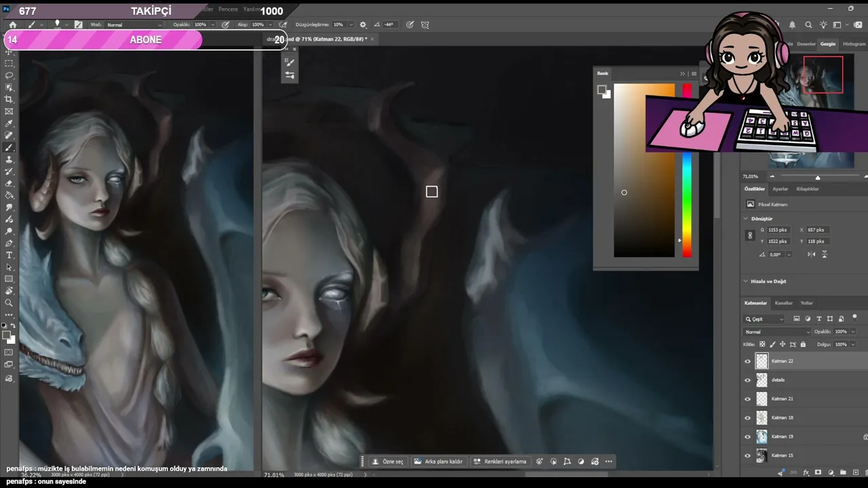The height and width of the screenshot is (488, 868).
Task: Open the brush Opaklık dropdown arrow
Action: 212,24
